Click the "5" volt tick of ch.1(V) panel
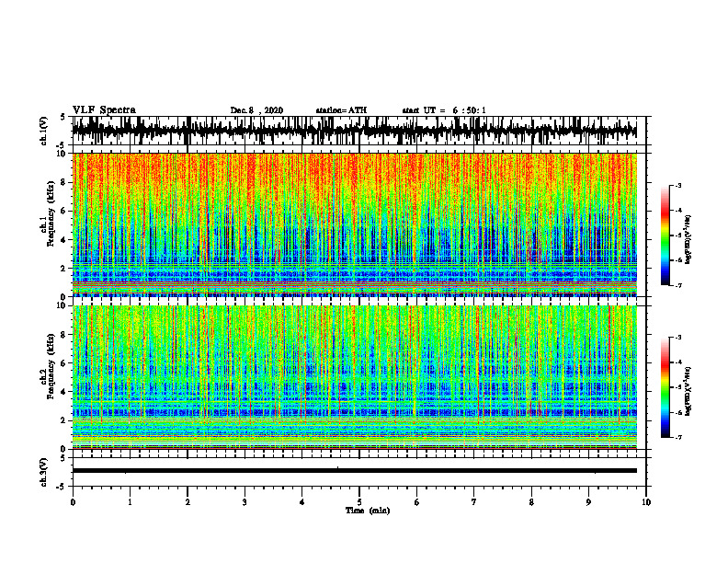 [x=63, y=118]
